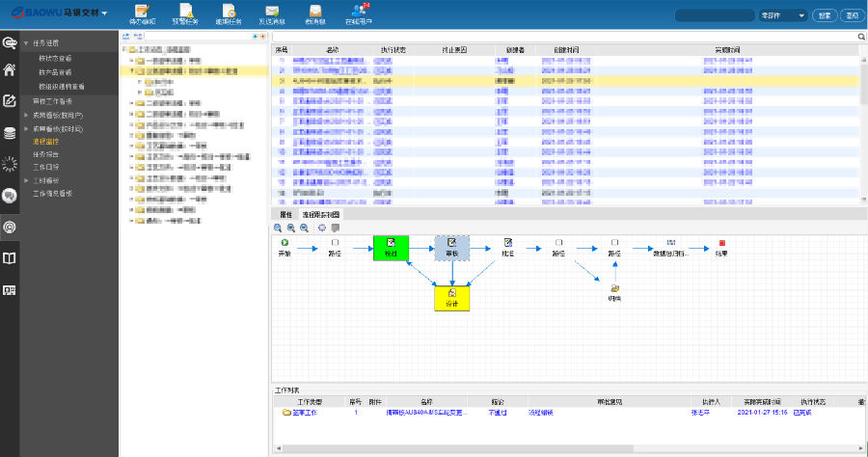Click the first zoom magnifier in diagram toolbar
Viewport: 868px width, 457px height.
pyautogui.click(x=278, y=228)
